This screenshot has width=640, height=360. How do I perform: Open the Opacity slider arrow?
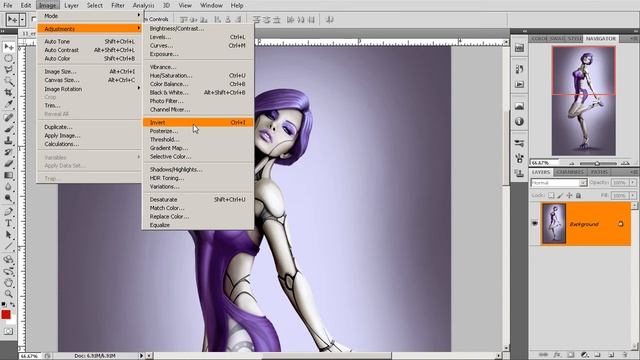(x=633, y=182)
